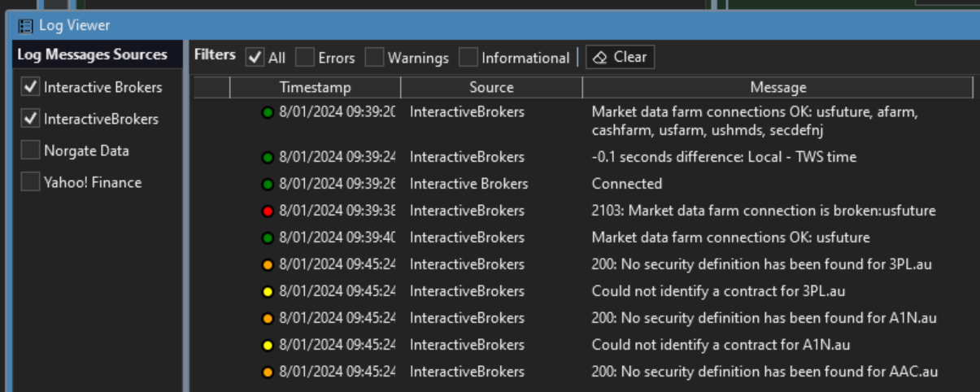Click green dot beside TWS time difference message

(267, 157)
